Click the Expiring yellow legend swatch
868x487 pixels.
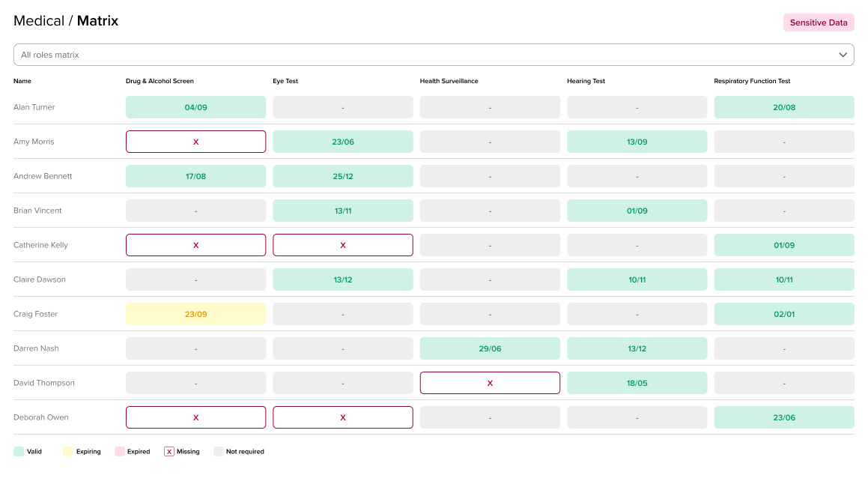tap(68, 452)
